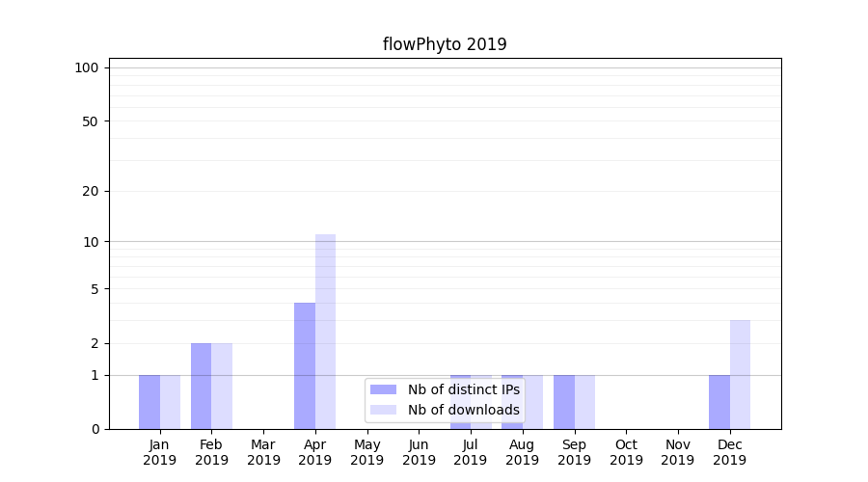Screen dimensions: 868x482
Task: Click the chart title 'flowPhyto 2019'
Action: click(445, 44)
